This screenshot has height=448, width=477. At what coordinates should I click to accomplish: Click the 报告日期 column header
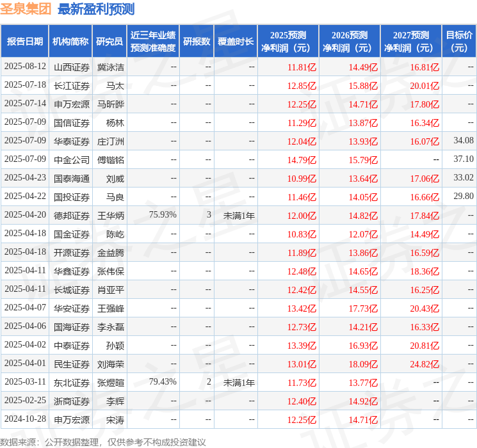25,42
